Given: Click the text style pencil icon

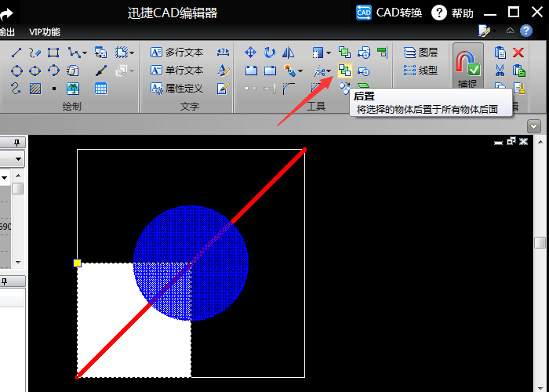Looking at the screenshot, I should point(223,71).
